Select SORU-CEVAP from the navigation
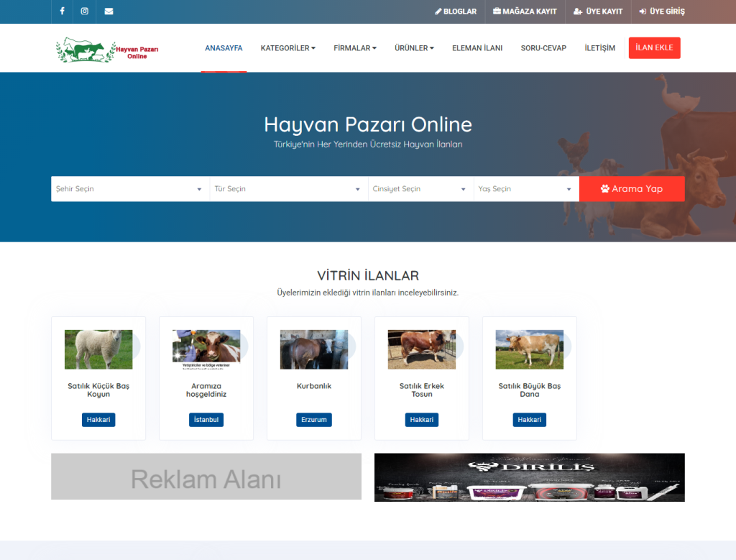Image resolution: width=736 pixels, height=560 pixels. point(543,48)
